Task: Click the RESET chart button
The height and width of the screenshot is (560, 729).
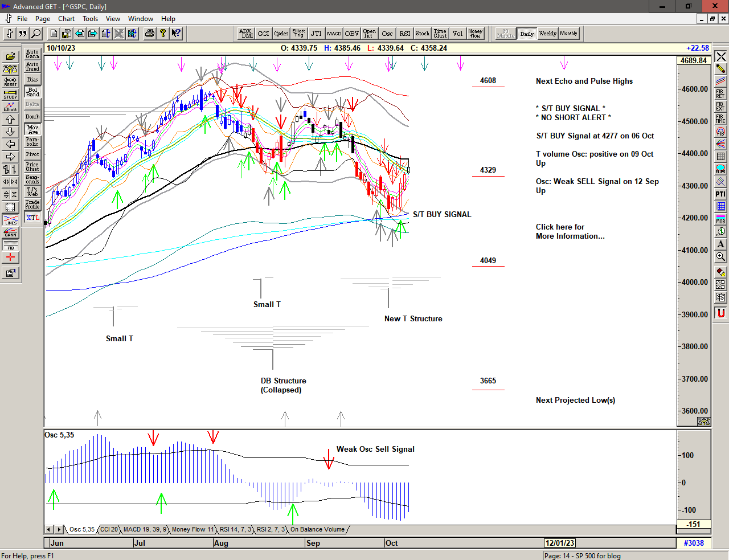Action: click(x=10, y=81)
